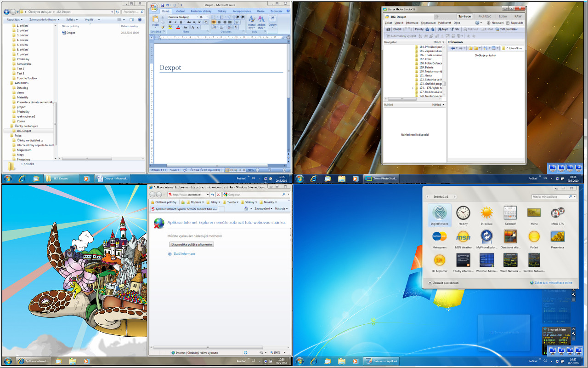Open Publikovat menu in Zoner

445,23
